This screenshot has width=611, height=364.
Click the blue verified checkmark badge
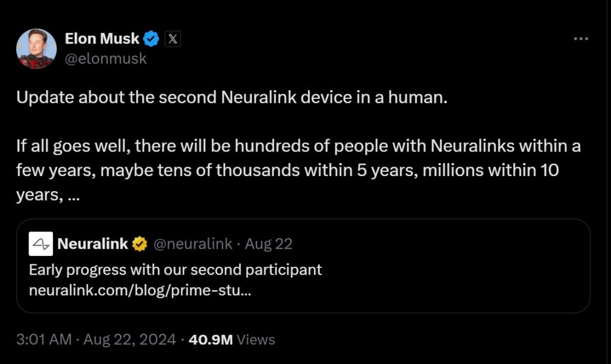pos(152,39)
